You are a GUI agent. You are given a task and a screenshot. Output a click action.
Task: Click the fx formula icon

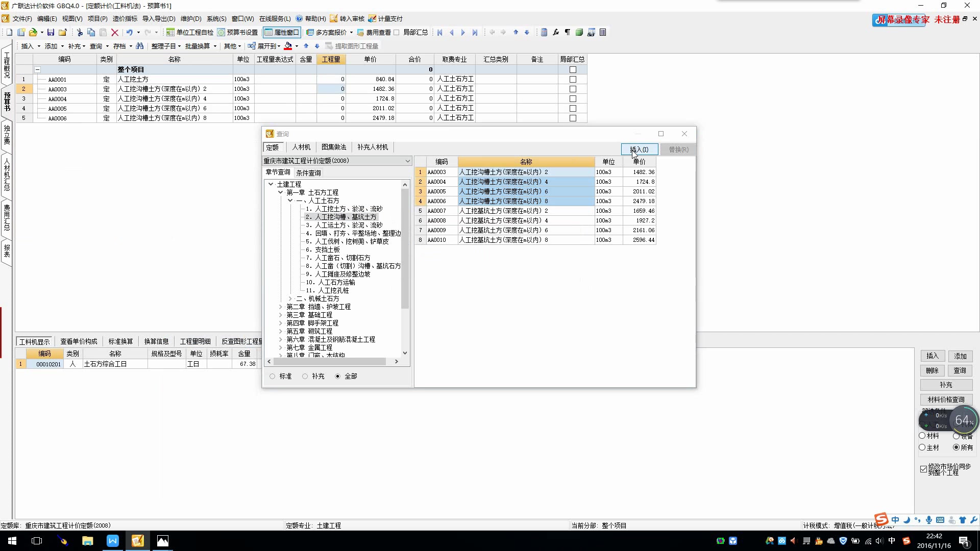pos(556,32)
